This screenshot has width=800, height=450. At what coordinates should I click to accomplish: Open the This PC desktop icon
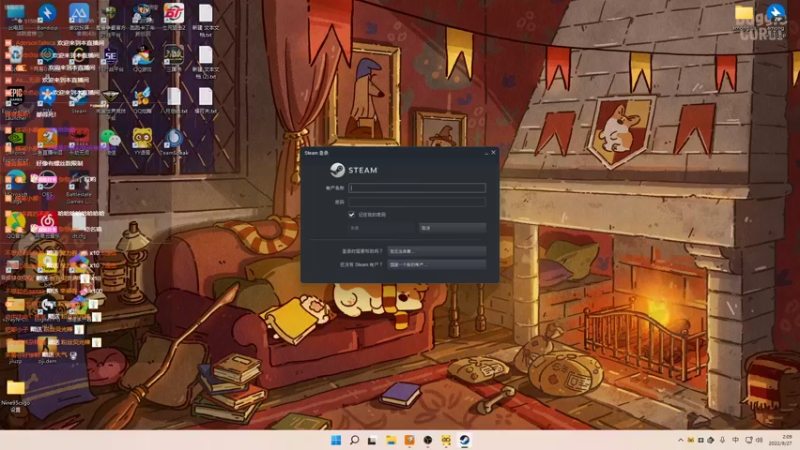coord(15,17)
